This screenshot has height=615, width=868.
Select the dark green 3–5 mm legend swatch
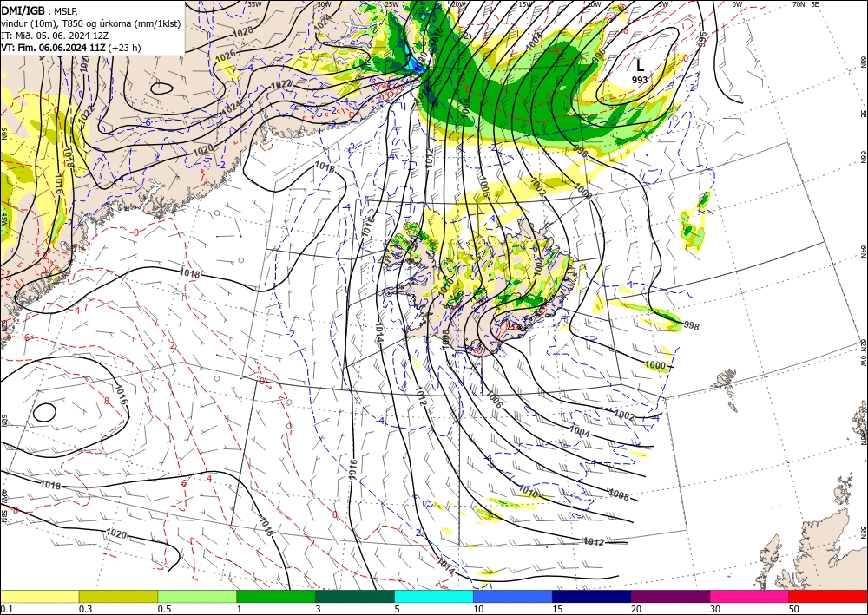355,597
